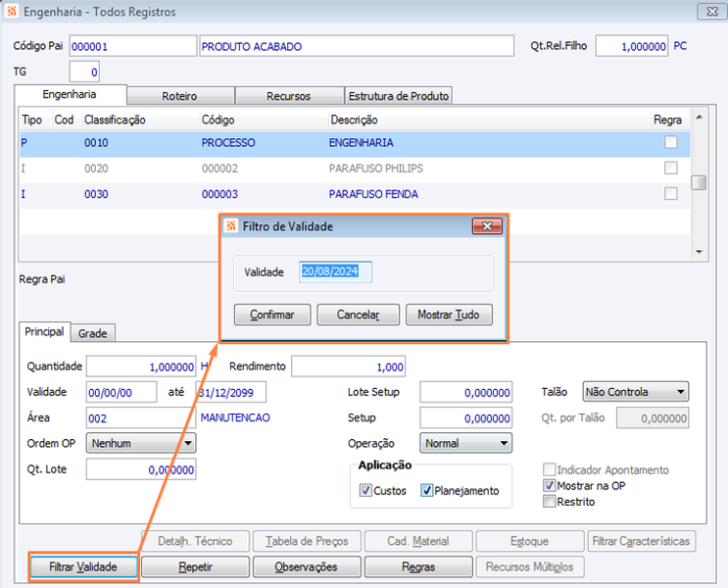728x588 pixels.
Task: Open the Operação dropdown
Action: click(465, 443)
